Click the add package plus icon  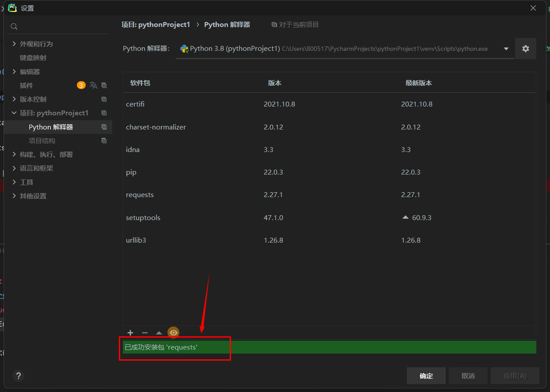click(x=130, y=333)
